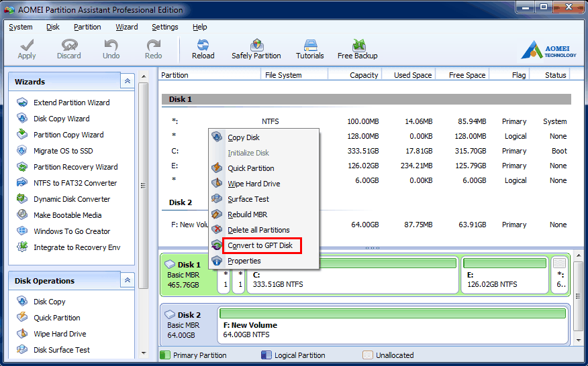
Task: Select the Disk 2 header in list
Action: pyautogui.click(x=181, y=202)
